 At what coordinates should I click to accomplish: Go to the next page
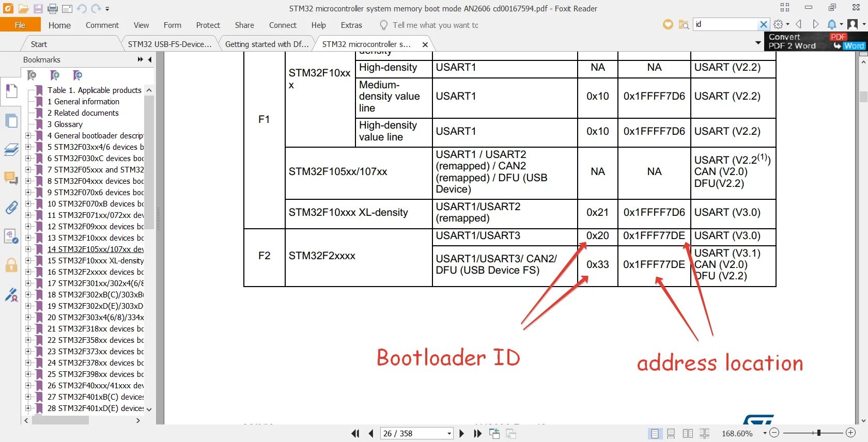coord(462,434)
